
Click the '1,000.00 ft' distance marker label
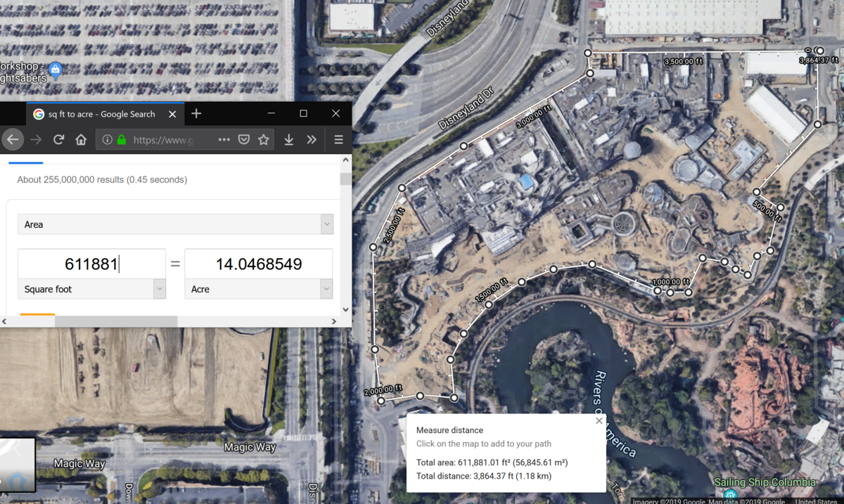pyautogui.click(x=671, y=282)
